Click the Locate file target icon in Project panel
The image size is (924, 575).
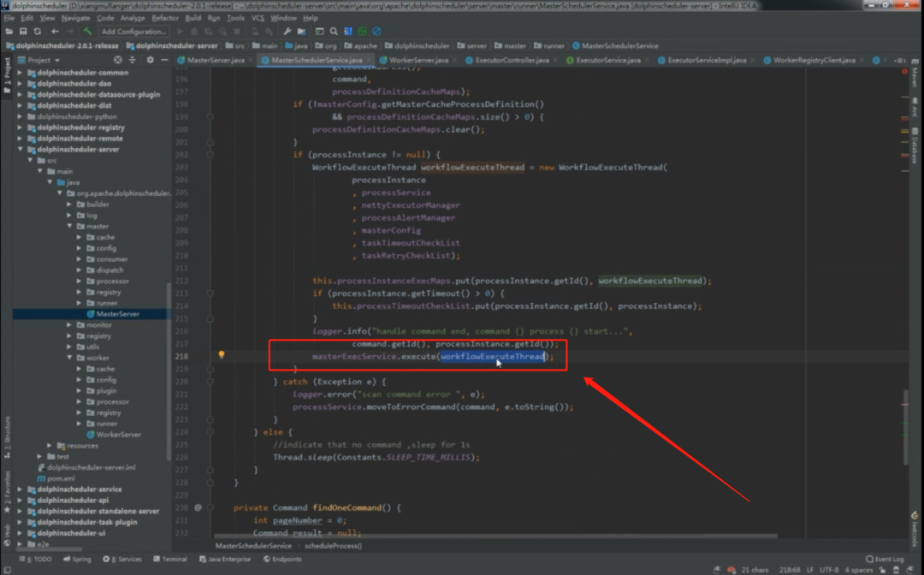[118, 60]
